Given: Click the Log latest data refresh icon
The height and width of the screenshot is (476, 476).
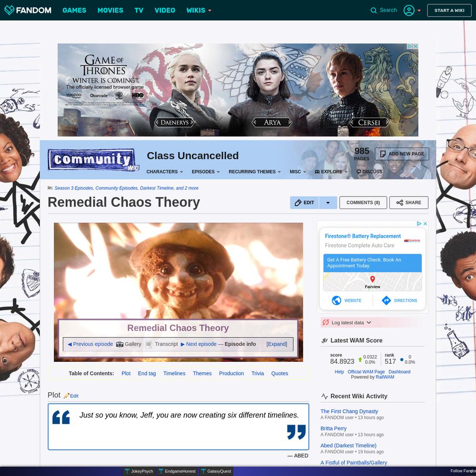Looking at the screenshot, I should click(326, 322).
